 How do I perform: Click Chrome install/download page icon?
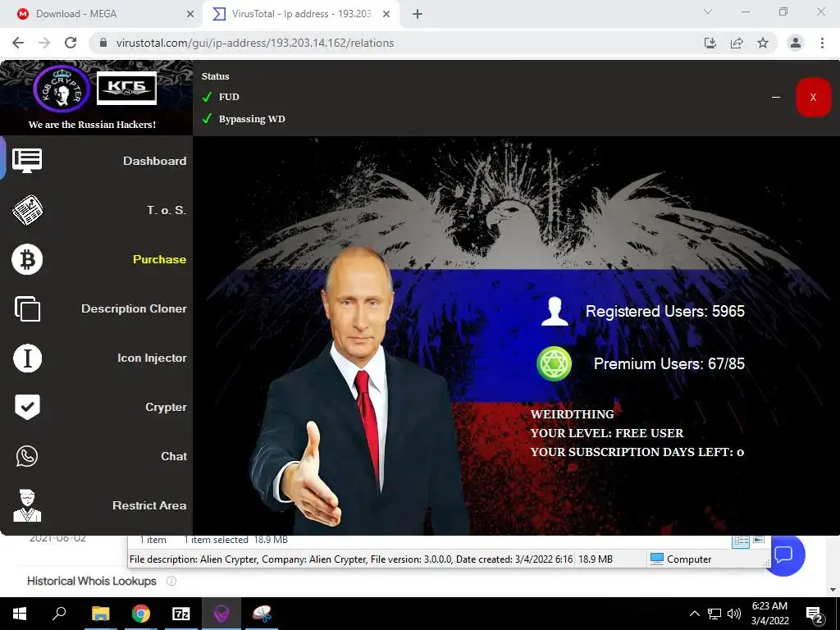(x=710, y=43)
